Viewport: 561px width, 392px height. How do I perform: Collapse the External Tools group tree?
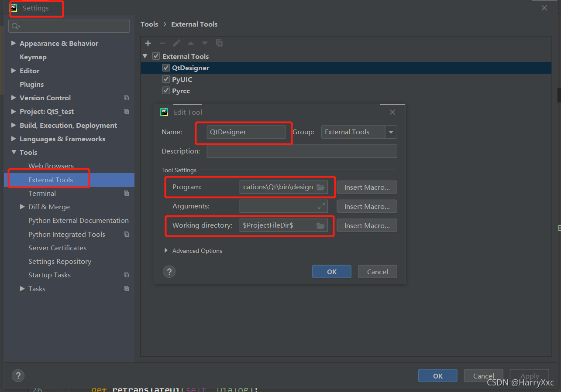click(145, 56)
